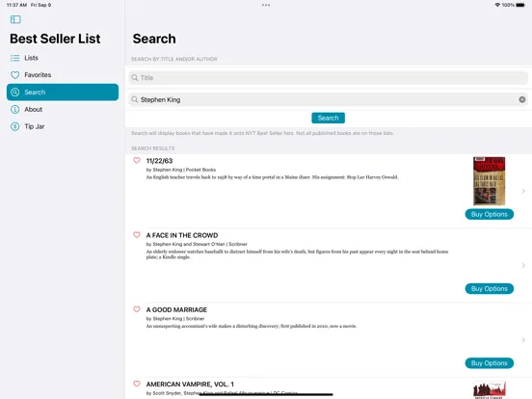Select AMERICAN VAMPIRE, VOL. 1 title
This screenshot has height=399, width=532.
point(190,385)
